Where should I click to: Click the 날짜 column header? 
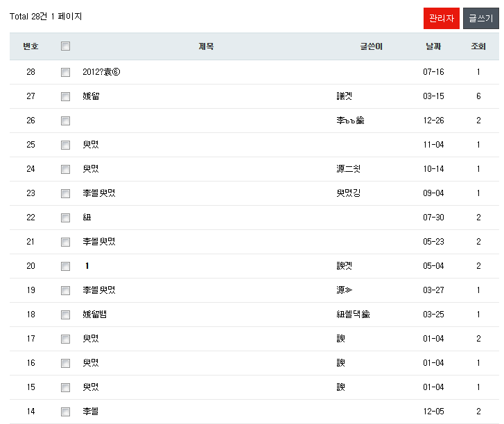click(x=433, y=46)
